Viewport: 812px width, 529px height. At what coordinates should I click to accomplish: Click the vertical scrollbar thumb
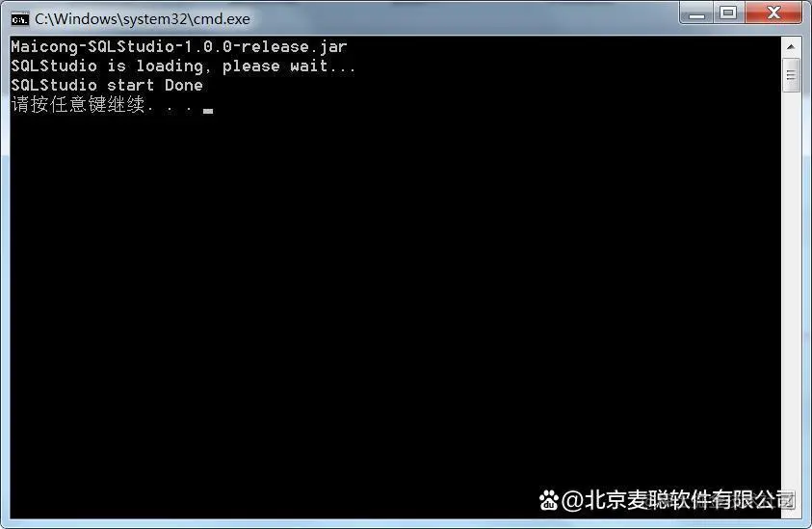pos(791,75)
